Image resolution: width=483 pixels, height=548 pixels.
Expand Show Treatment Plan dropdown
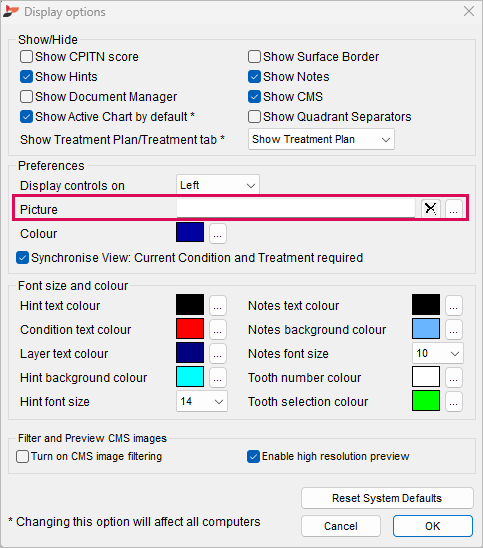click(x=321, y=139)
